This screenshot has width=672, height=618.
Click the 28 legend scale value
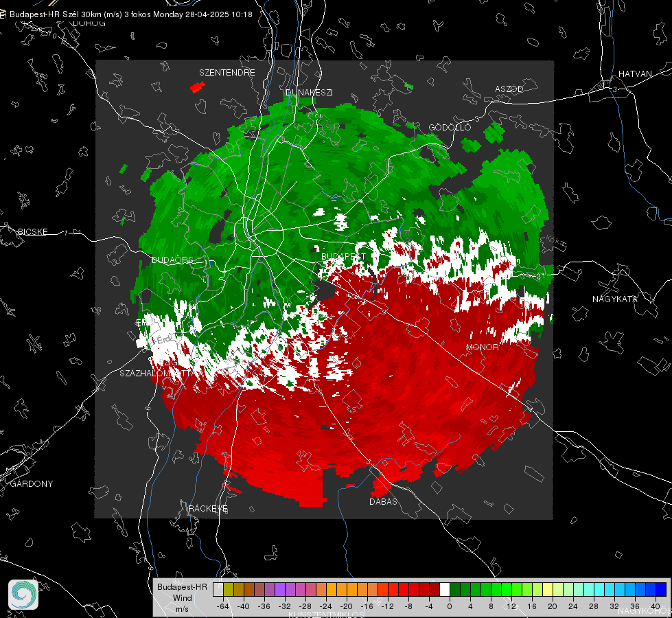click(x=594, y=606)
